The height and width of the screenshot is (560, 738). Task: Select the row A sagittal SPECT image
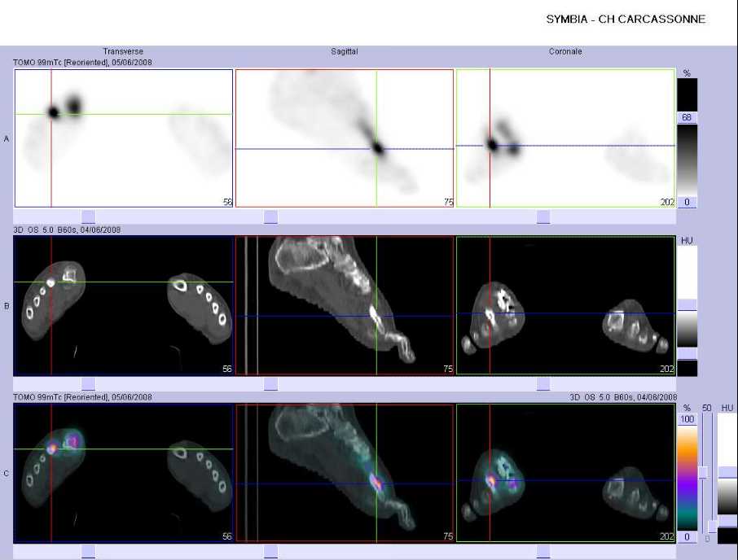coord(345,138)
